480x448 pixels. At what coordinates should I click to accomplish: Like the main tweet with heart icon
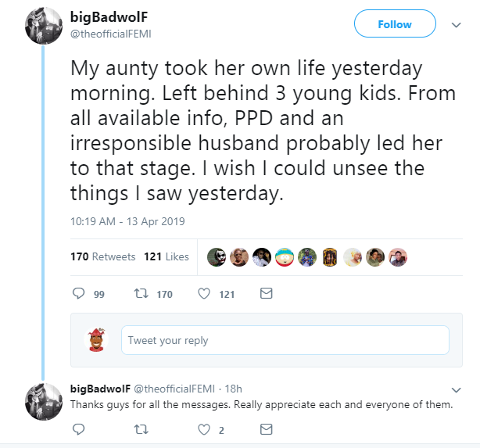tap(204, 294)
